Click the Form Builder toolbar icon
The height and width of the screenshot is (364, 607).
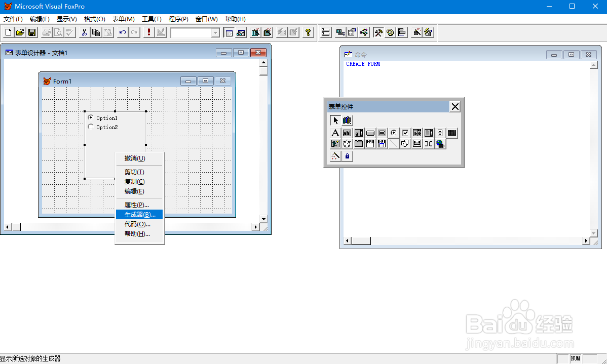[x=416, y=32]
